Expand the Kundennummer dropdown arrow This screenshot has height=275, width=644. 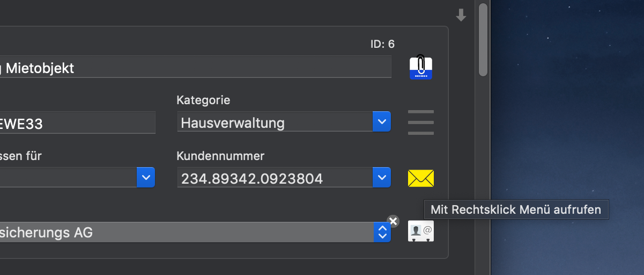(382, 177)
